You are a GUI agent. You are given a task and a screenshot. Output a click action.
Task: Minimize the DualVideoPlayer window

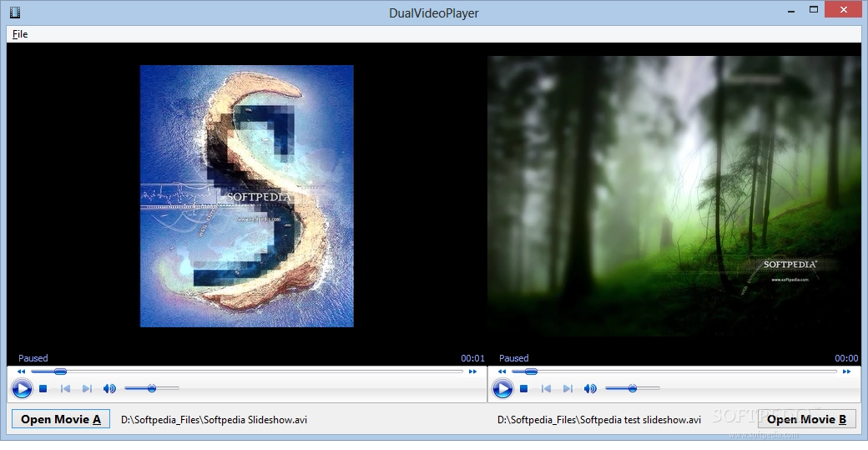tap(791, 10)
